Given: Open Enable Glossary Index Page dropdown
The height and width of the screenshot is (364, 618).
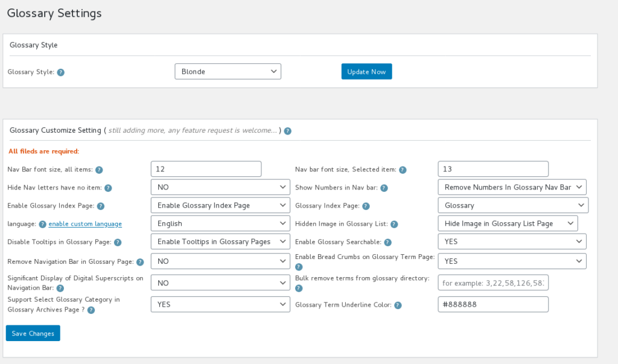Looking at the screenshot, I should pyautogui.click(x=220, y=205).
